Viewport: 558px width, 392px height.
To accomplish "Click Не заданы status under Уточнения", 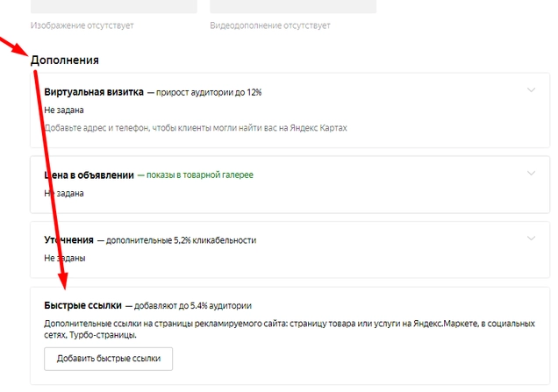I will [x=65, y=258].
